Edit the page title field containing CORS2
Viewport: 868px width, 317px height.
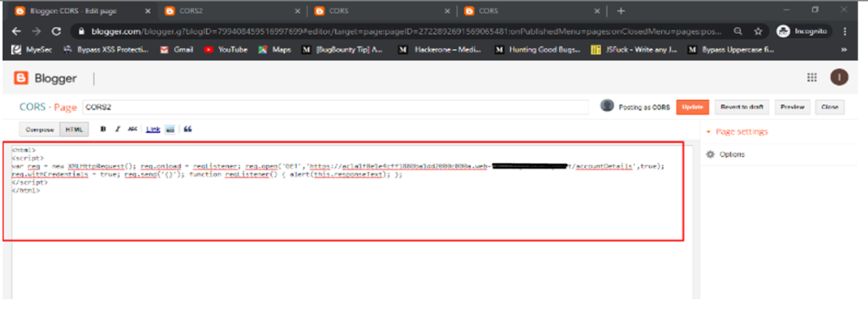(x=335, y=108)
